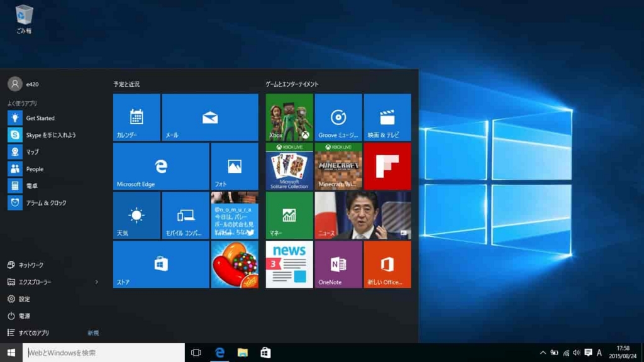
Task: Open File Explorer from the taskbar
Action: (x=243, y=353)
